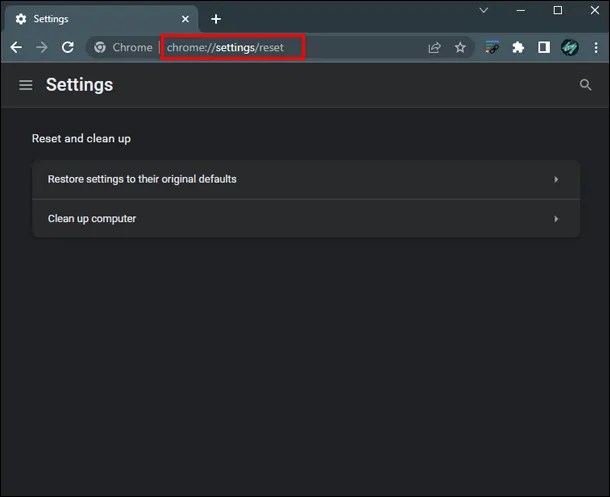Toggle the browser side panel
Image resolution: width=610 pixels, height=497 pixels.
tap(543, 47)
